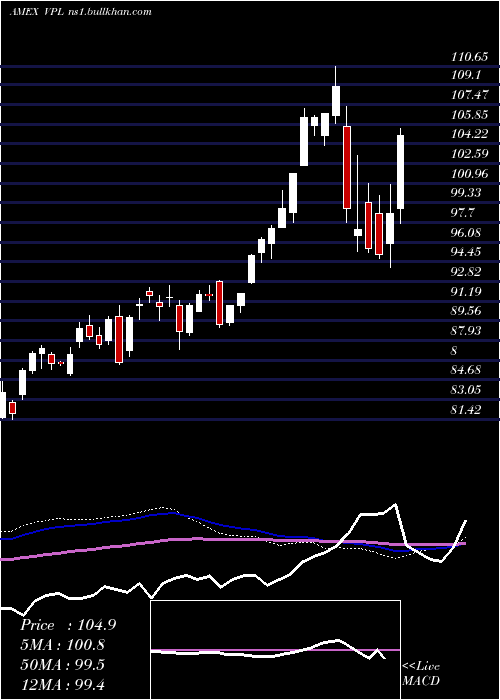
Task: Select the 109.1 price axis label
Action: (x=466, y=75)
